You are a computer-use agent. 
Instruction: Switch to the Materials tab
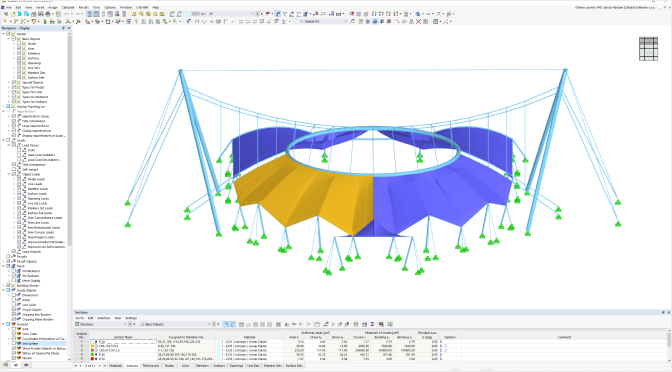coord(115,366)
